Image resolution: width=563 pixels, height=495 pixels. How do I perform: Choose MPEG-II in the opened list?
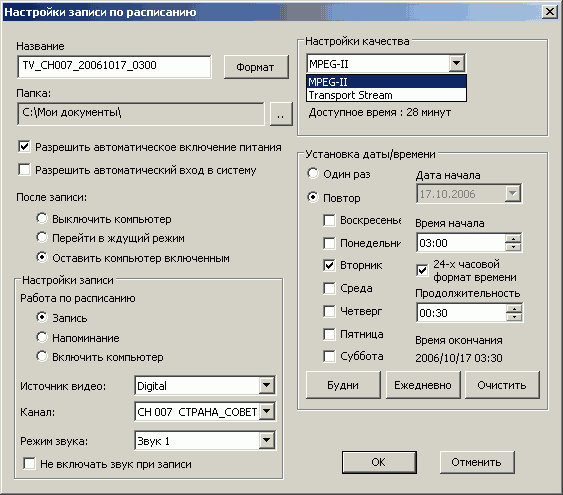(386, 82)
